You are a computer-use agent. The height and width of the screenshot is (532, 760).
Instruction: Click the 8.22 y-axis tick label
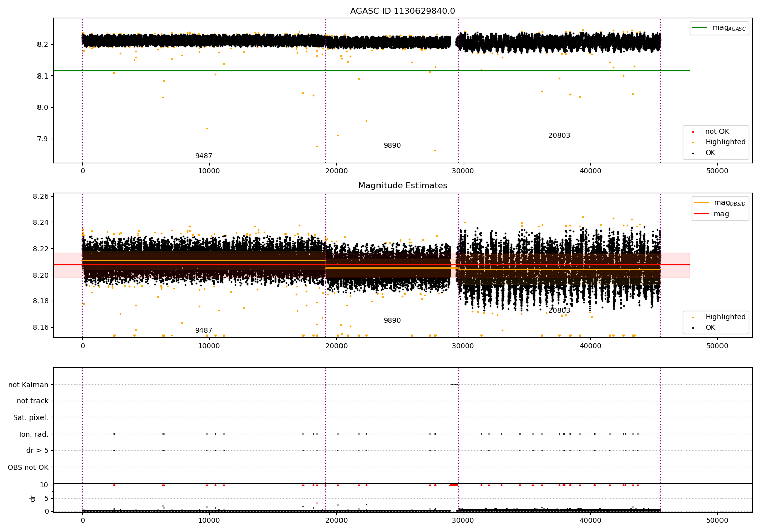(41, 249)
